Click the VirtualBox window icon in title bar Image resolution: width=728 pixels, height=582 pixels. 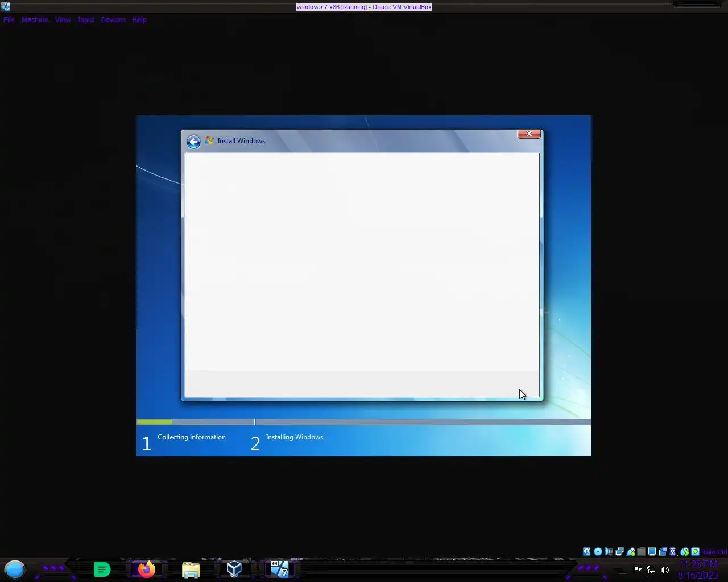[5, 7]
